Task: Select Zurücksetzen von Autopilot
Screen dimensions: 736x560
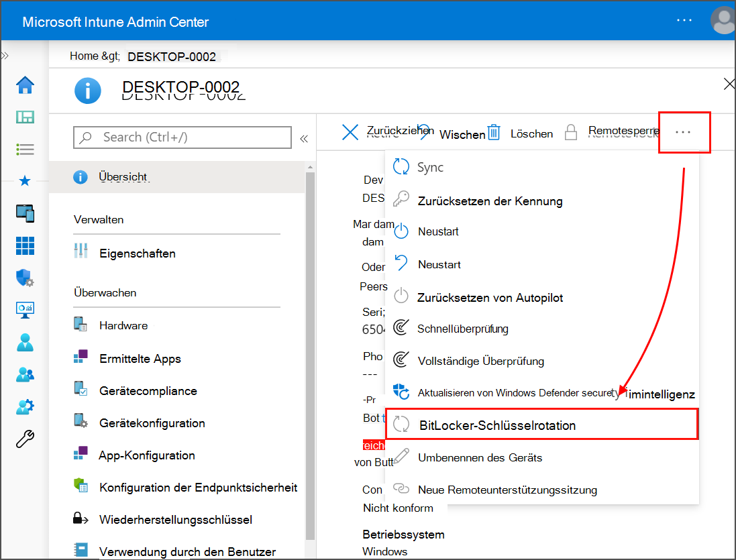Action: pyautogui.click(x=542, y=297)
